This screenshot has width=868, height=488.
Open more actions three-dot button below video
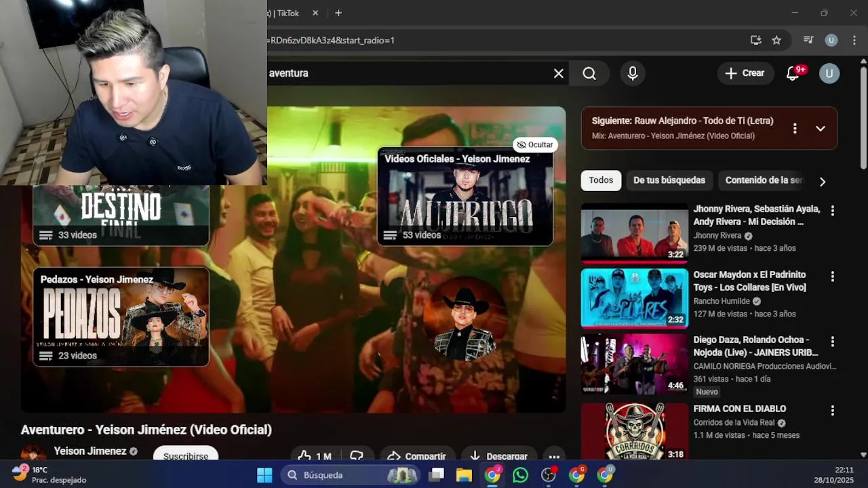tap(554, 455)
